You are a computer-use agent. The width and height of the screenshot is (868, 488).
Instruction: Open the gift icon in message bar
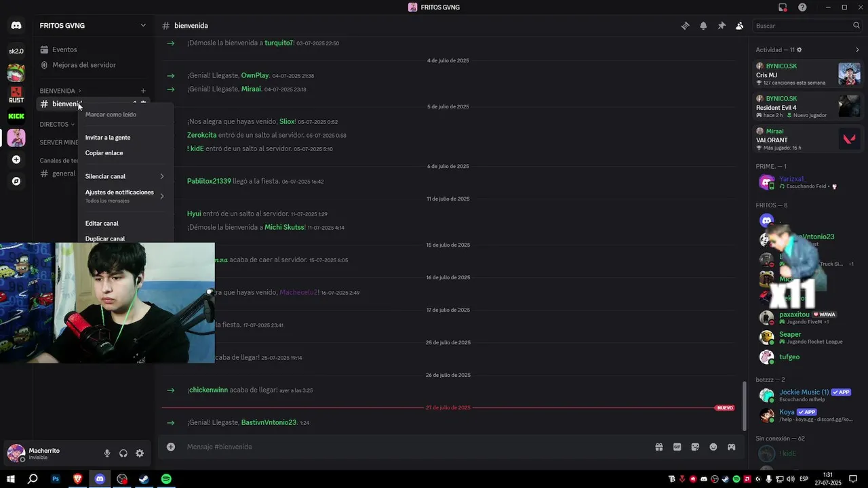(658, 447)
